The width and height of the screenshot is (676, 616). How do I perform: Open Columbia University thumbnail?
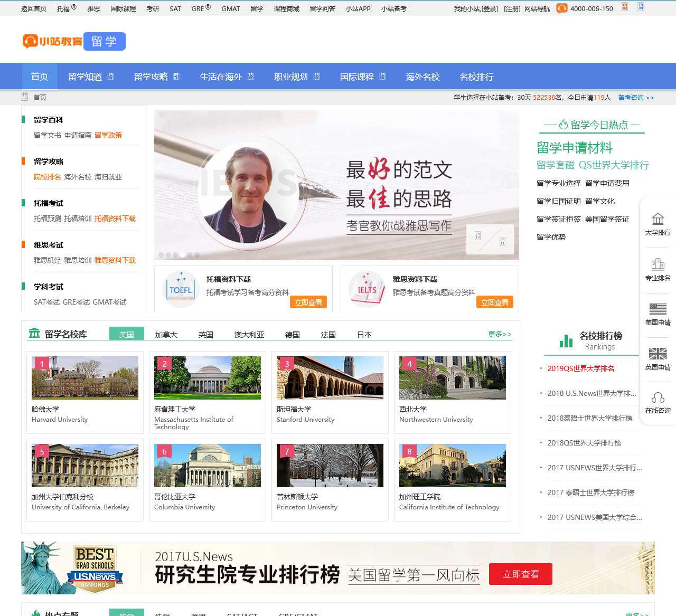208,465
